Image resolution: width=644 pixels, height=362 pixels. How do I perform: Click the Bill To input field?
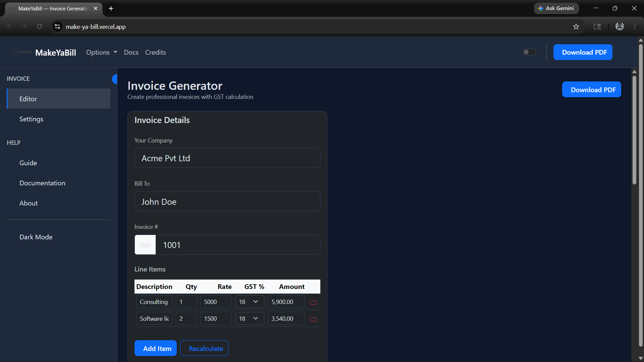(227, 201)
